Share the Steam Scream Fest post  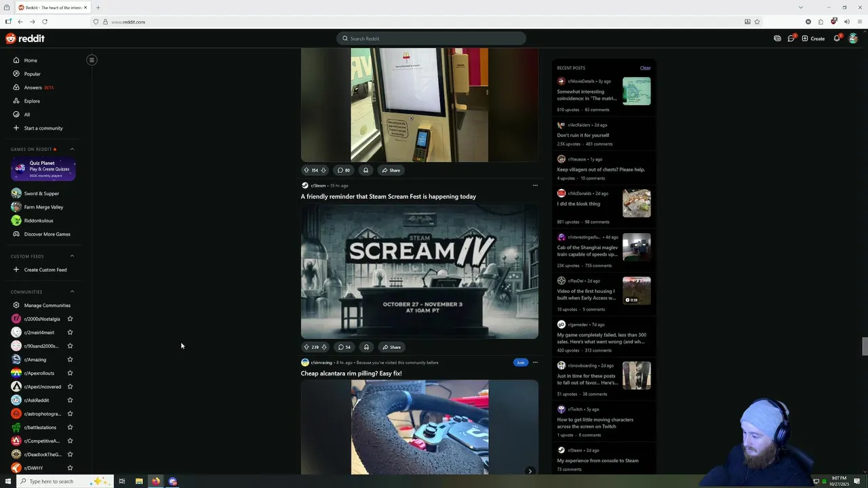click(391, 347)
